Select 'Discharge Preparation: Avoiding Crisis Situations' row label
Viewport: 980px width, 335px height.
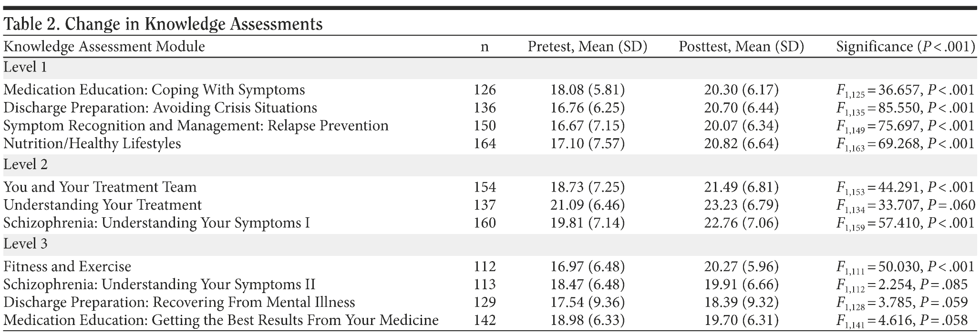160,108
